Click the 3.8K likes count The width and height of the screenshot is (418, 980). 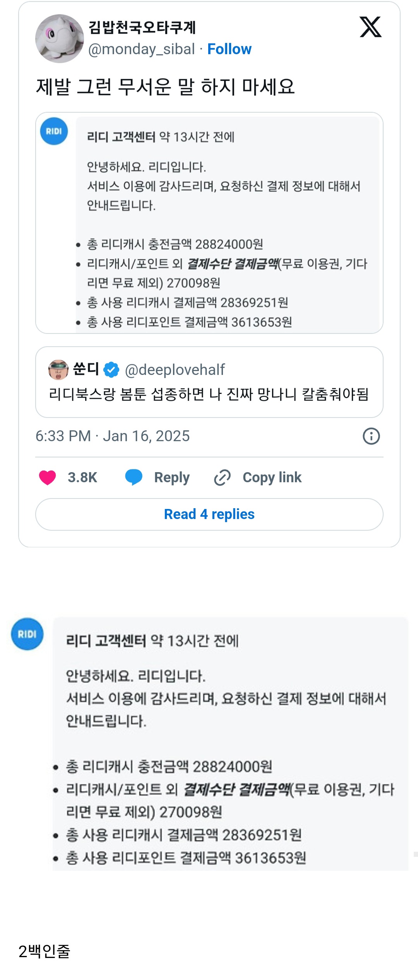[x=82, y=478]
